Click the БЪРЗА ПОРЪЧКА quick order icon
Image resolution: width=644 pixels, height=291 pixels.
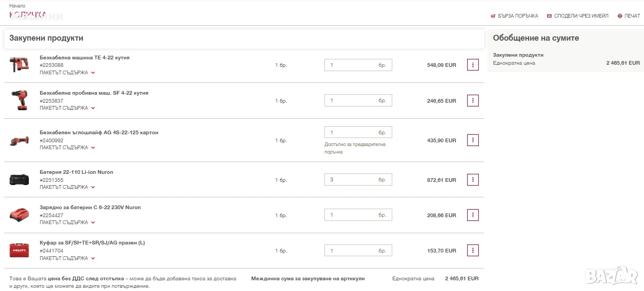tap(493, 16)
